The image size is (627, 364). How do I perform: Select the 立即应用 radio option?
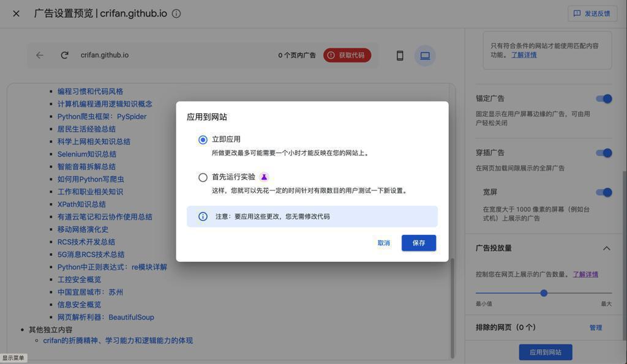click(203, 139)
